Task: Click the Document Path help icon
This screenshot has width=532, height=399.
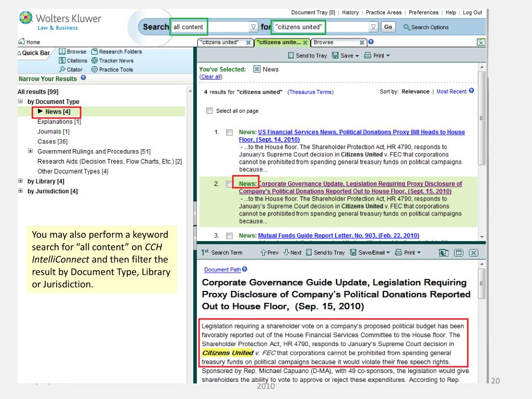Action: pos(245,270)
